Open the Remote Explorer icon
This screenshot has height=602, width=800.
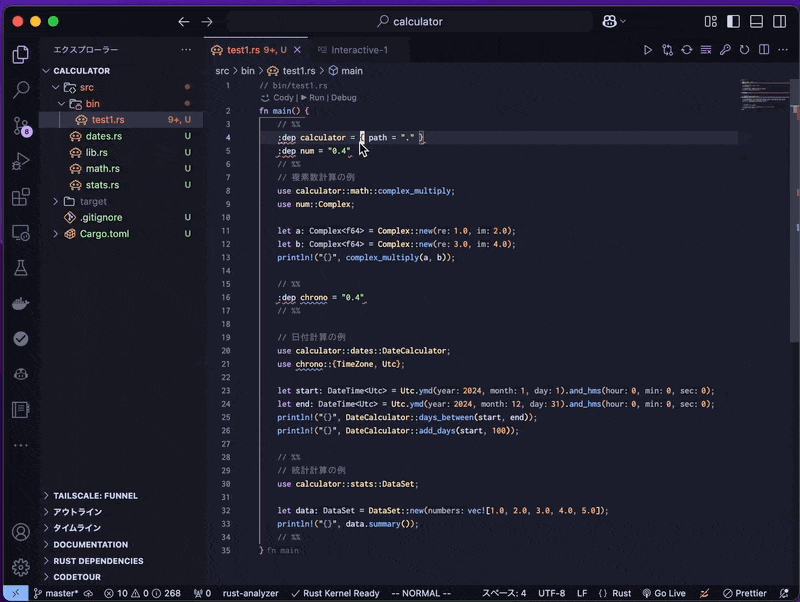20,233
